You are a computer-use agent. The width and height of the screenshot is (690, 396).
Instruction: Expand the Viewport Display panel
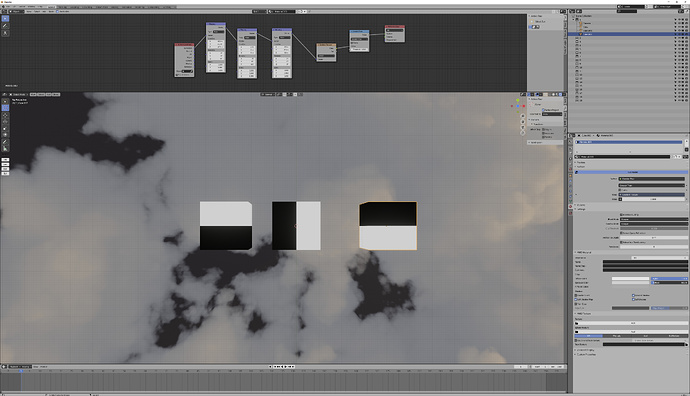click(x=576, y=350)
